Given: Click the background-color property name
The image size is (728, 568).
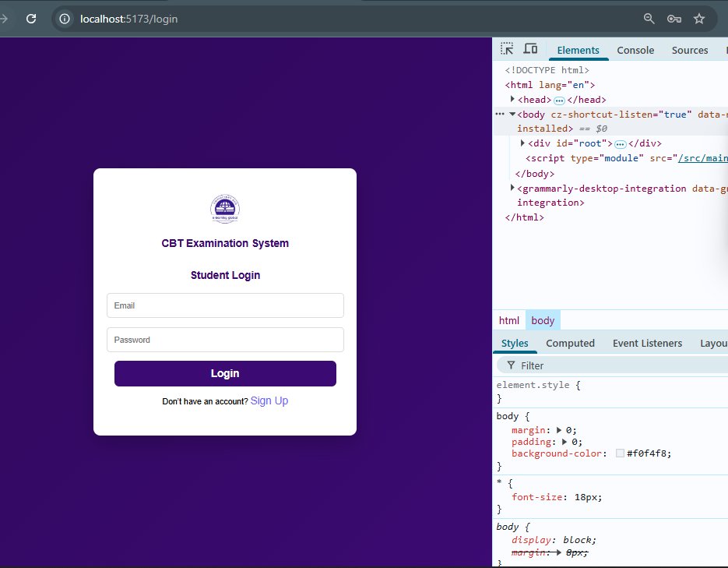Looking at the screenshot, I should 556,453.
